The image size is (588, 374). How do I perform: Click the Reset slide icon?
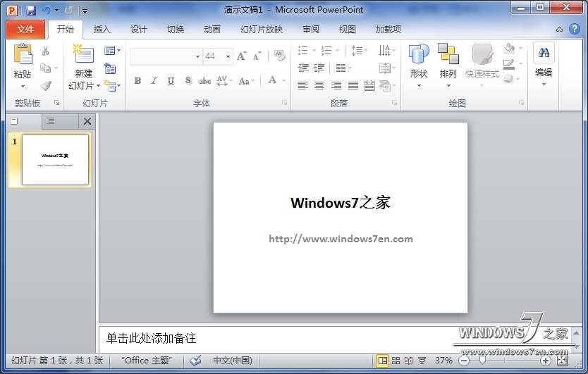click(x=110, y=68)
